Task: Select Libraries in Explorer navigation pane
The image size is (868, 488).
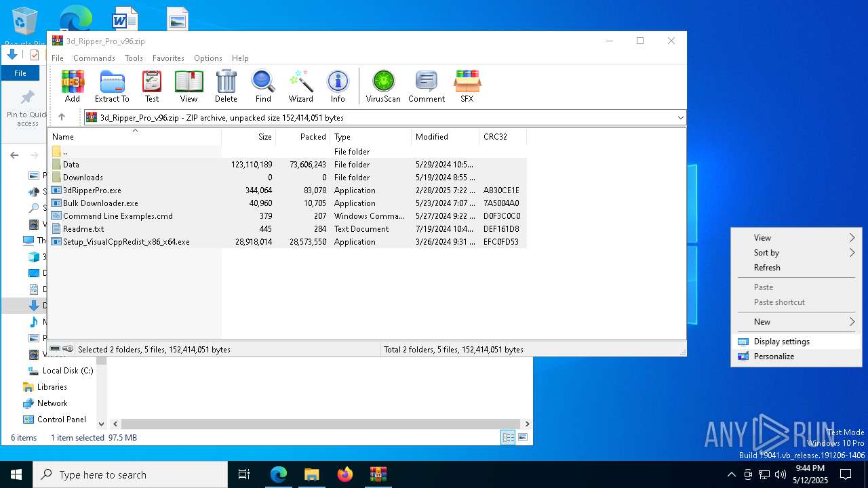Action: point(45,387)
